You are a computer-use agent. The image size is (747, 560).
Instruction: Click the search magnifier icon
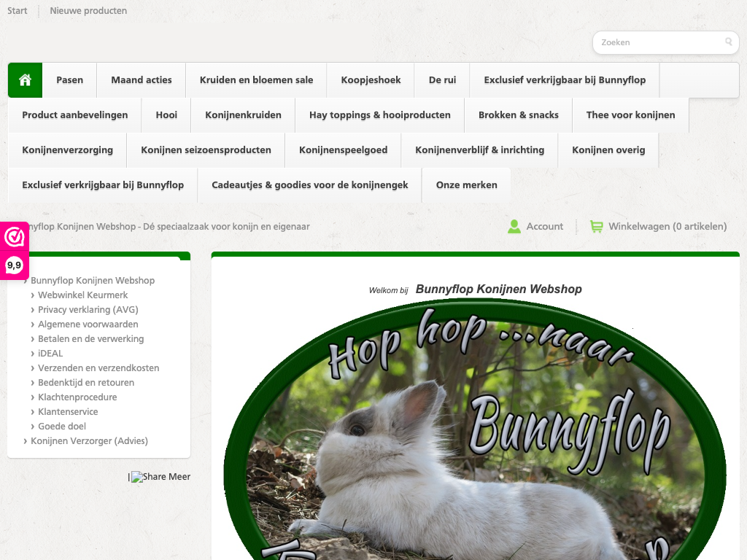pos(729,42)
